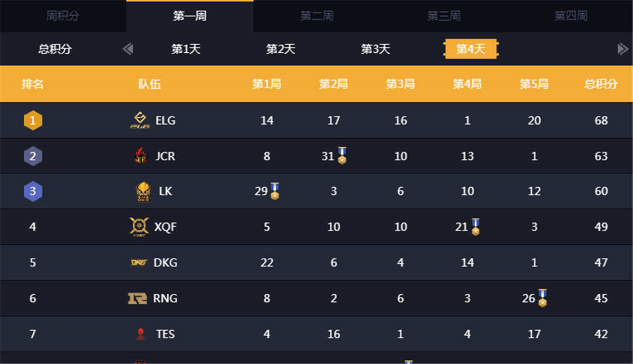Click the highlighted 第4天 button
This screenshot has width=633, height=364.
pos(470,49)
